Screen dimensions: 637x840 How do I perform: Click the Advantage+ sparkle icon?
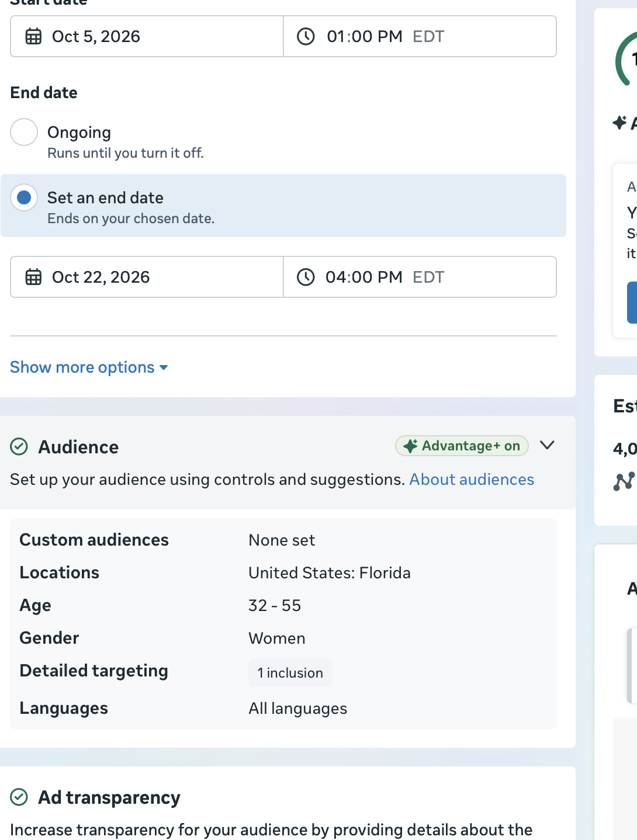[x=411, y=446]
